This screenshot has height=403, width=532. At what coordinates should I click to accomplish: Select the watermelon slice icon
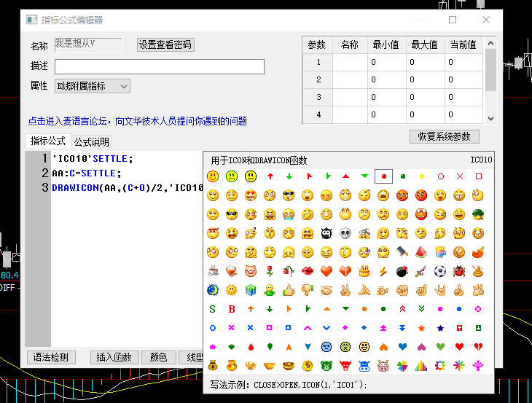point(421,252)
